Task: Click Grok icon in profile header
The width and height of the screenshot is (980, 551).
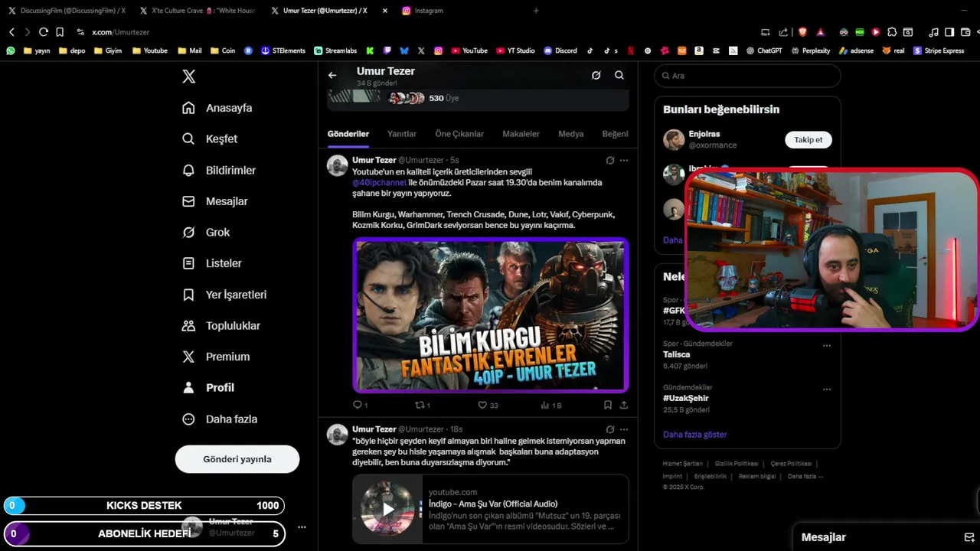Action: point(596,75)
